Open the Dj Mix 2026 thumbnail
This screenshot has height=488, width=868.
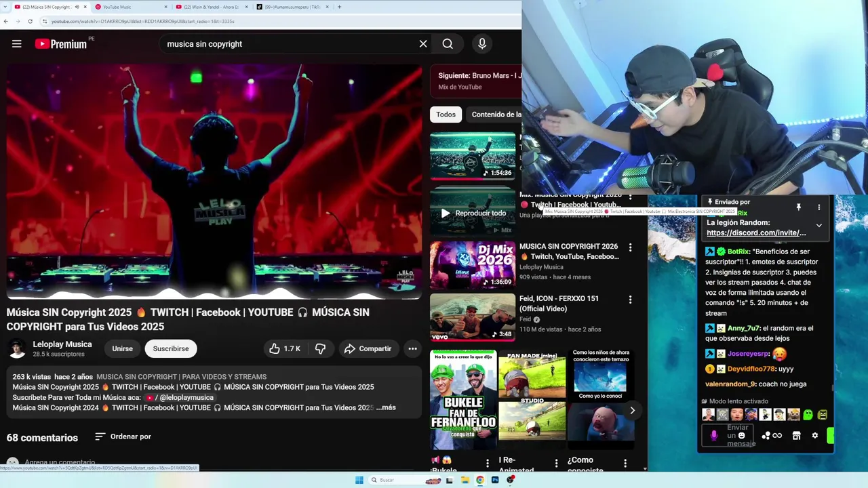coord(473,265)
